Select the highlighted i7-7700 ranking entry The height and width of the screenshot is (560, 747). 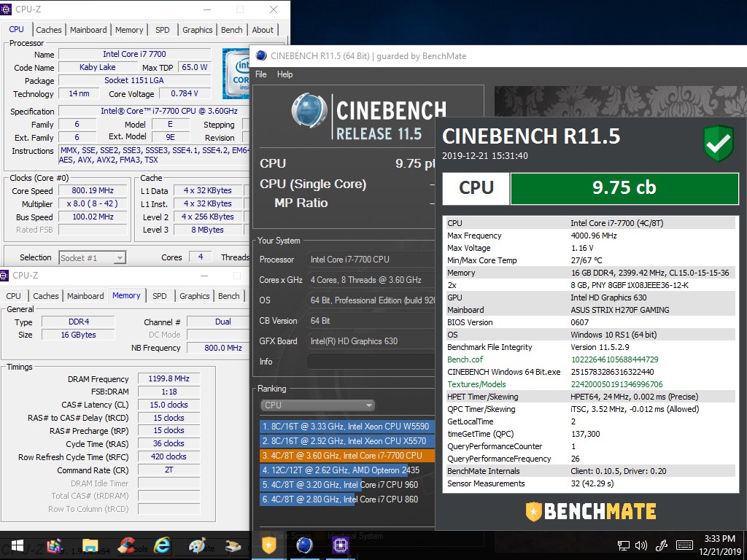(347, 456)
